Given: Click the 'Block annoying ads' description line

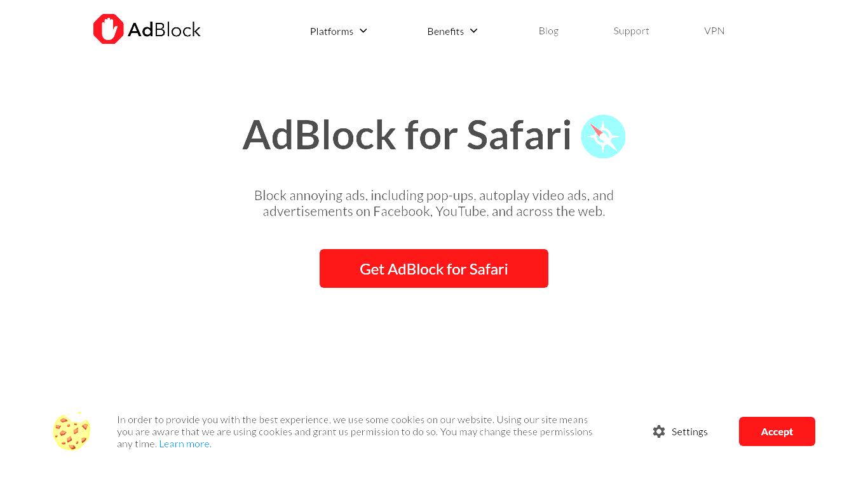Looking at the screenshot, I should (434, 196).
